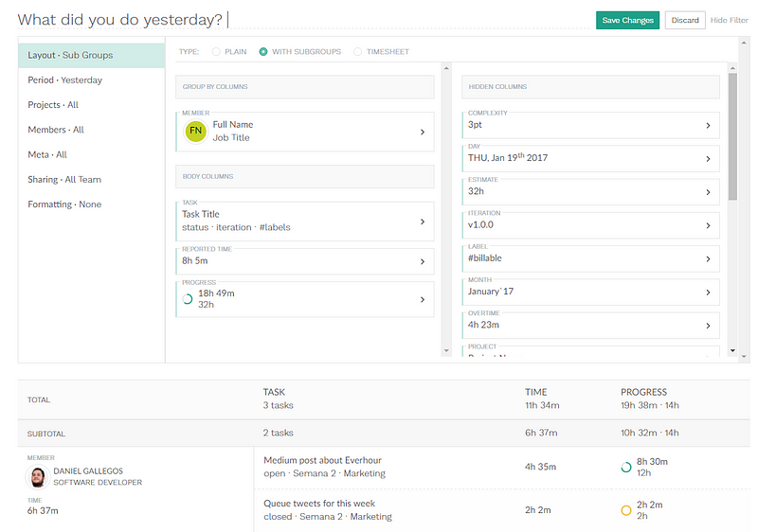The width and height of the screenshot is (758, 532).
Task: Click Daniel Gallegos profile photo
Action: coord(37,477)
